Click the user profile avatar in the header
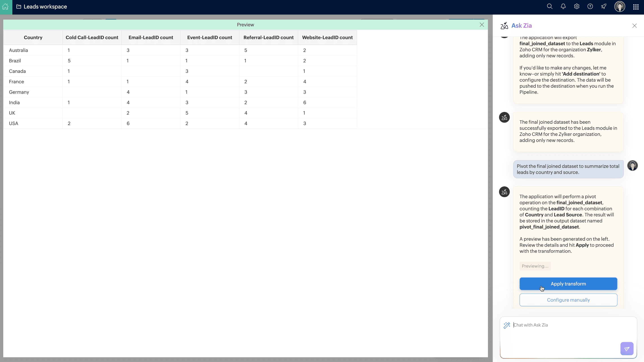The height and width of the screenshot is (362, 644). tap(620, 7)
